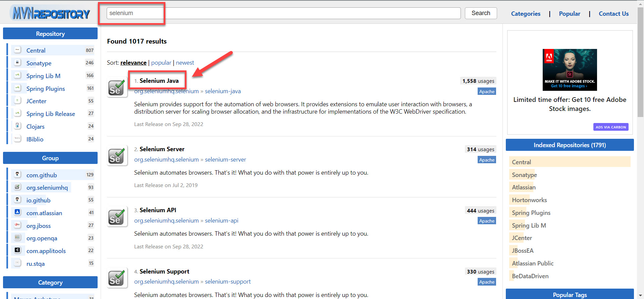The width and height of the screenshot is (644, 299).
Task: Open the Selenium API artifact icon
Action: click(117, 217)
